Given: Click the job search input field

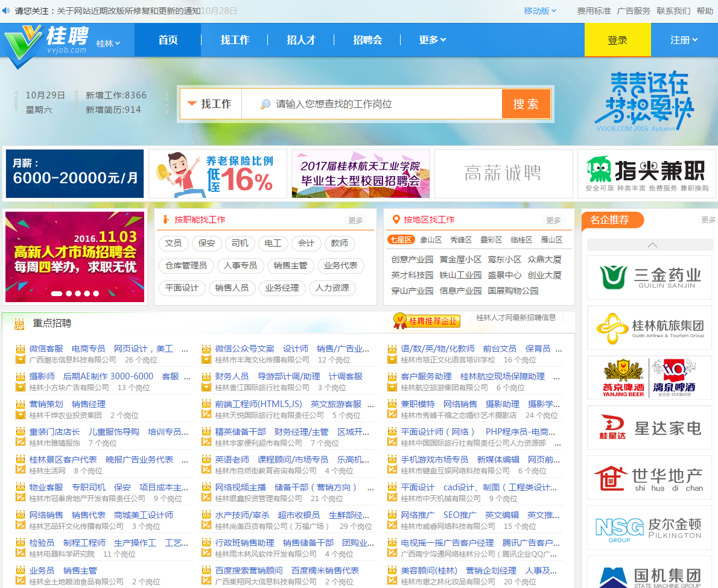Looking at the screenshot, I should click(x=371, y=104).
